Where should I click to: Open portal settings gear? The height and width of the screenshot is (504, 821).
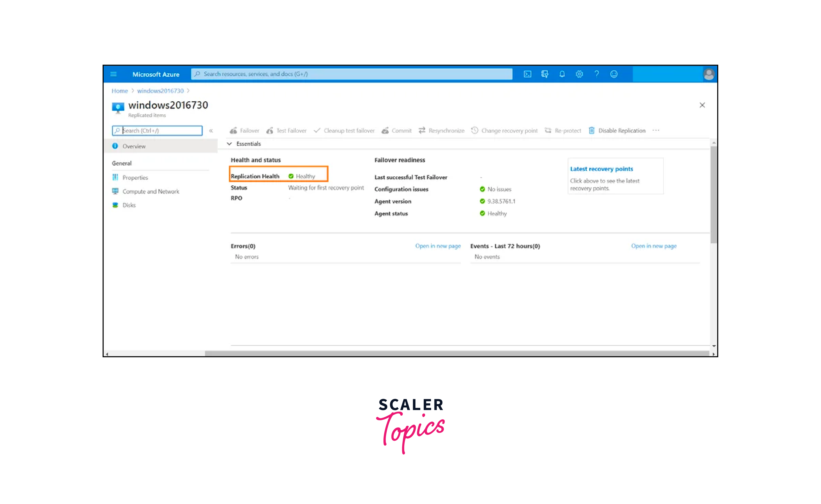(579, 74)
